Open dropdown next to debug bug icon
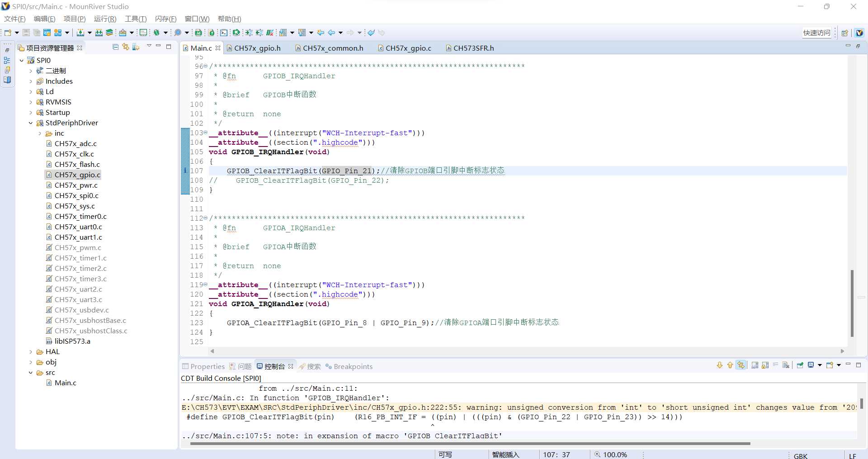The width and height of the screenshot is (868, 459). [x=165, y=33]
